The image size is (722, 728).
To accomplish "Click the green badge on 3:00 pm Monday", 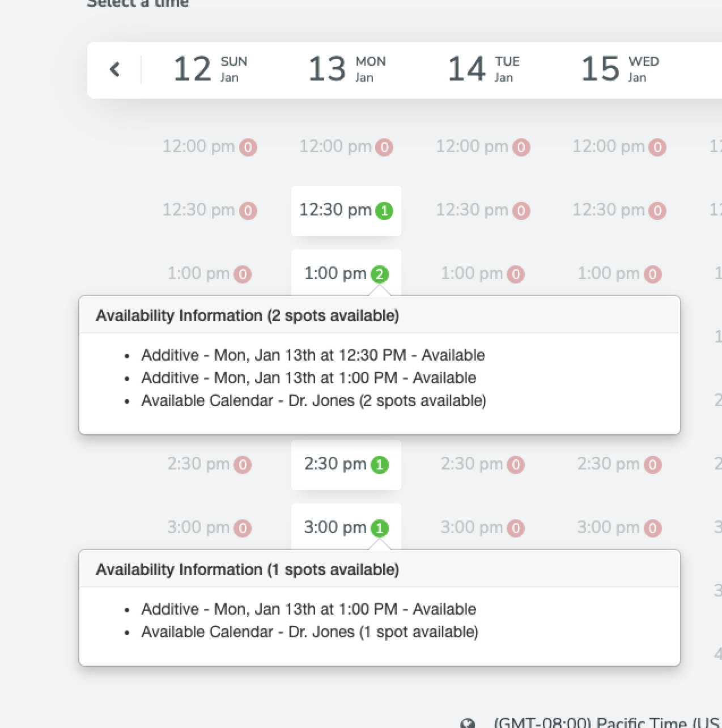I will pos(380,527).
